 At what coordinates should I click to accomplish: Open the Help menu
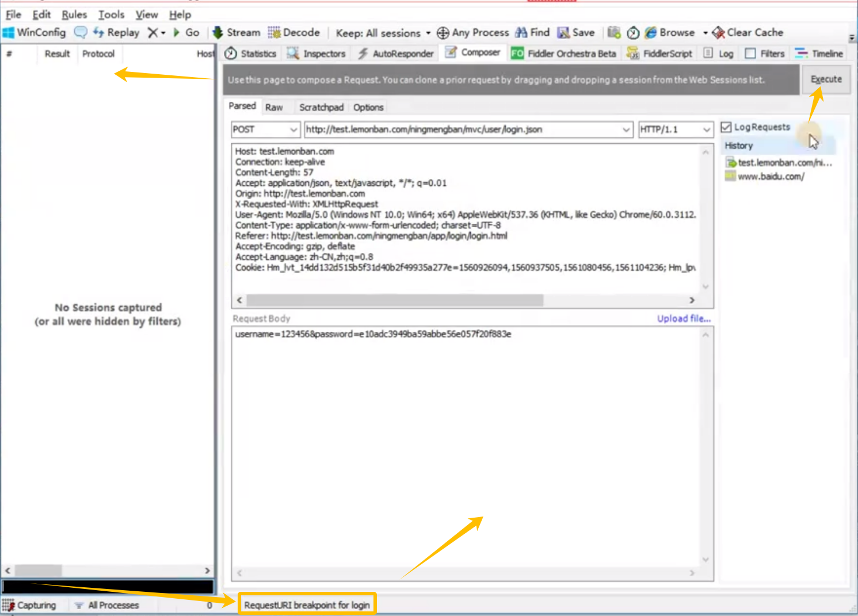tap(180, 14)
